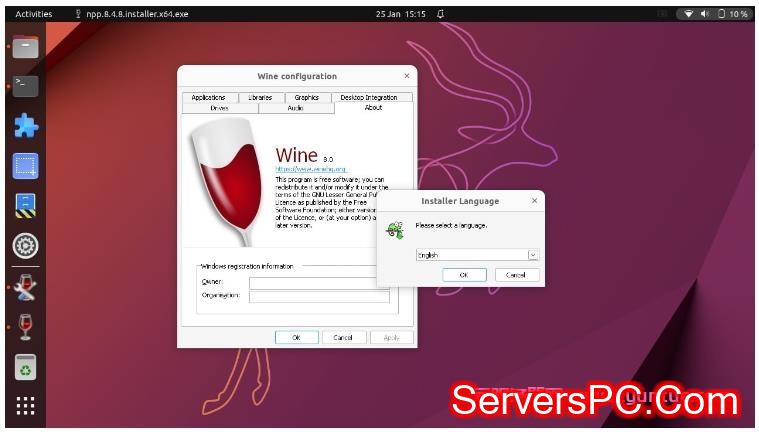The image size is (759, 432).
Task: Click the Wine glass logo in About tab
Action: (x=228, y=182)
